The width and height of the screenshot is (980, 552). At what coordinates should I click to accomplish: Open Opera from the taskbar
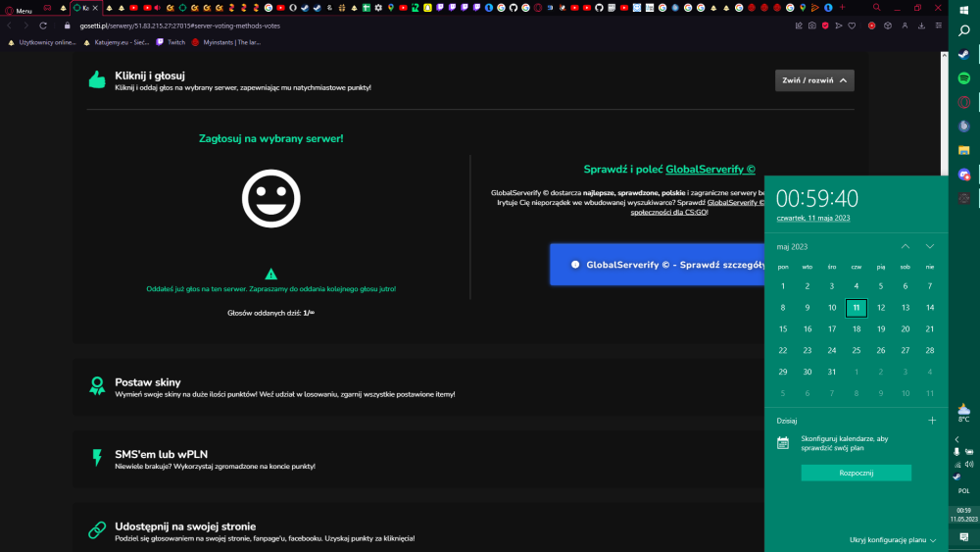[963, 102]
